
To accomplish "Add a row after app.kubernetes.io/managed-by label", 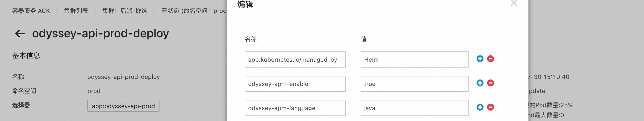I will pos(480,59).
